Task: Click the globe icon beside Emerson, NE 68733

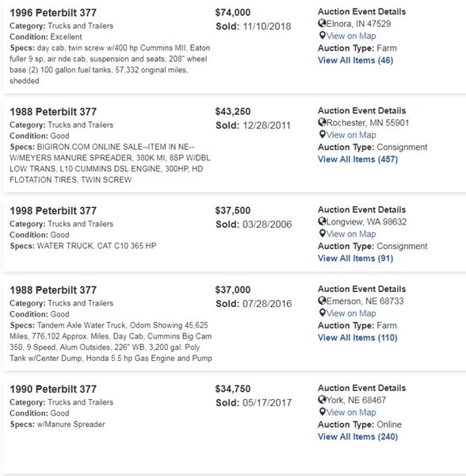Action: click(322, 300)
